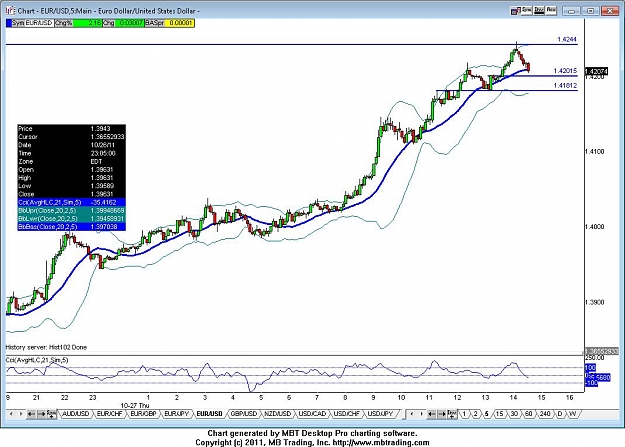Switch to 30-minute timeframe tab
Image resolution: width=625 pixels, height=447 pixels.
click(x=514, y=414)
